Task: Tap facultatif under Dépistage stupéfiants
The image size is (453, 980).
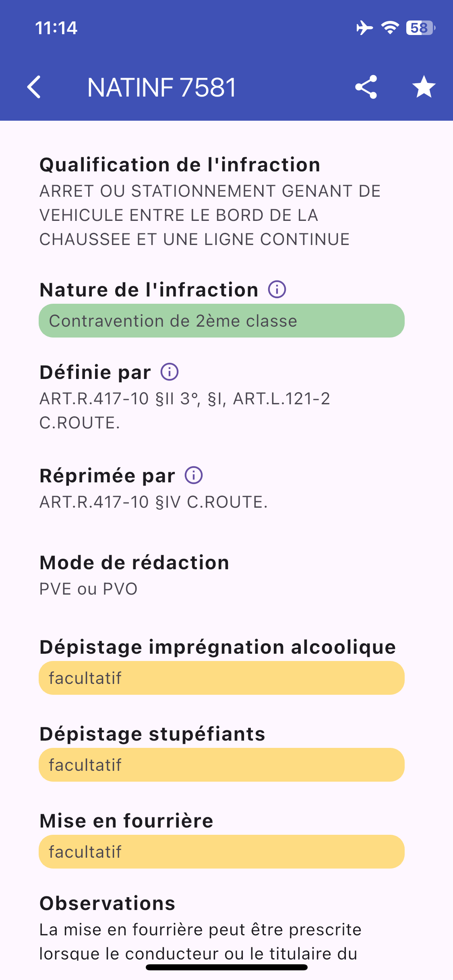Action: (x=221, y=765)
